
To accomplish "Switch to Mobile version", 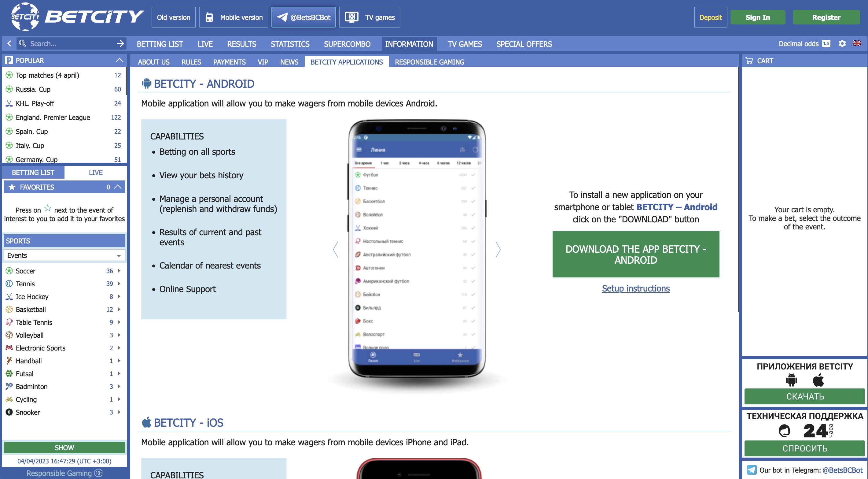I will pos(234,17).
